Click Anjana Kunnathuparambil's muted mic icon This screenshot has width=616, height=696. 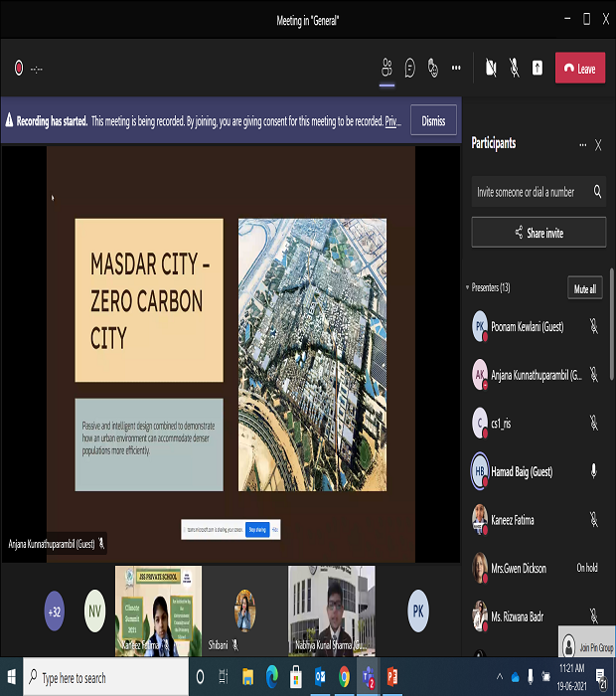tap(594, 375)
